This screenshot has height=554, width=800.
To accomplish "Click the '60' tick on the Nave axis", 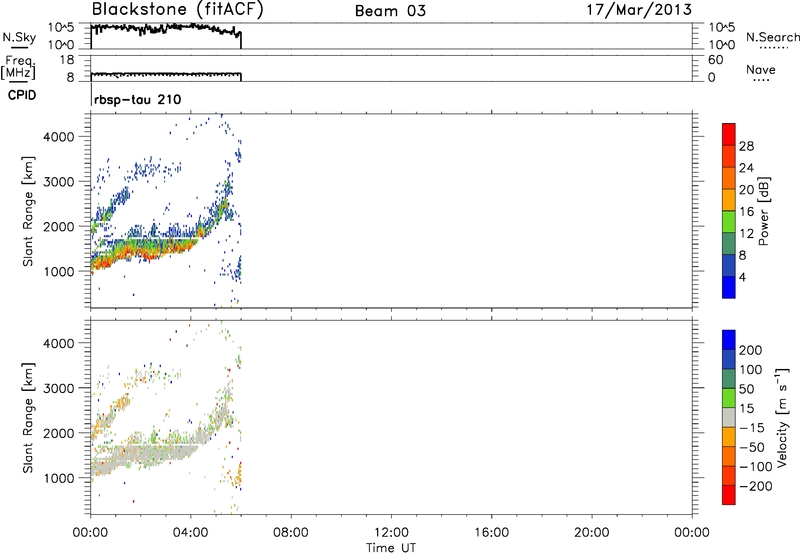I will (x=716, y=60).
